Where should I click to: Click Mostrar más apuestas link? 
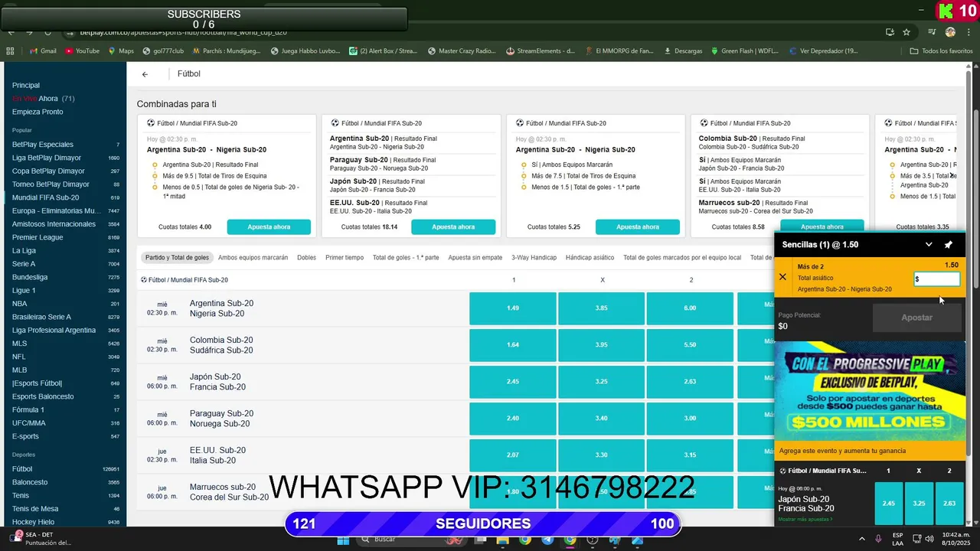point(805,520)
